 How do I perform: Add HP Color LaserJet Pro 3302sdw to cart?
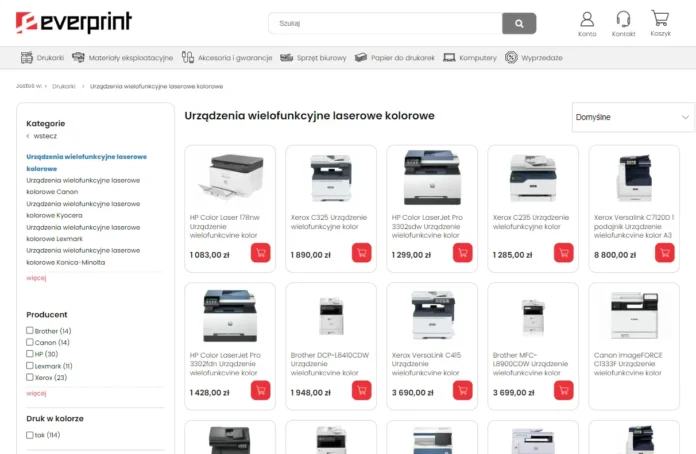pos(463,253)
